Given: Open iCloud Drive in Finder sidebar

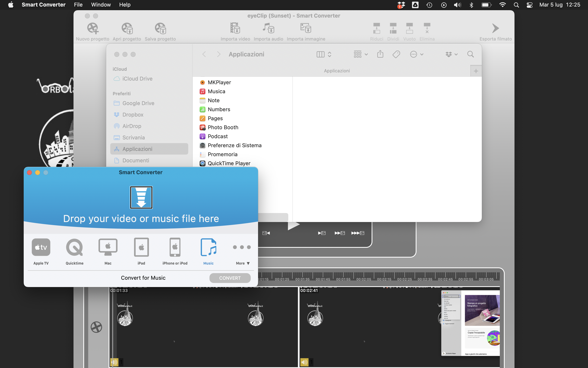Looking at the screenshot, I should tap(149, 79).
